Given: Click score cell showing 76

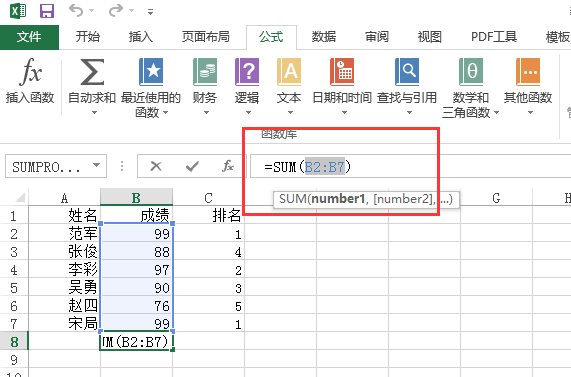Looking at the screenshot, I should (136, 305).
